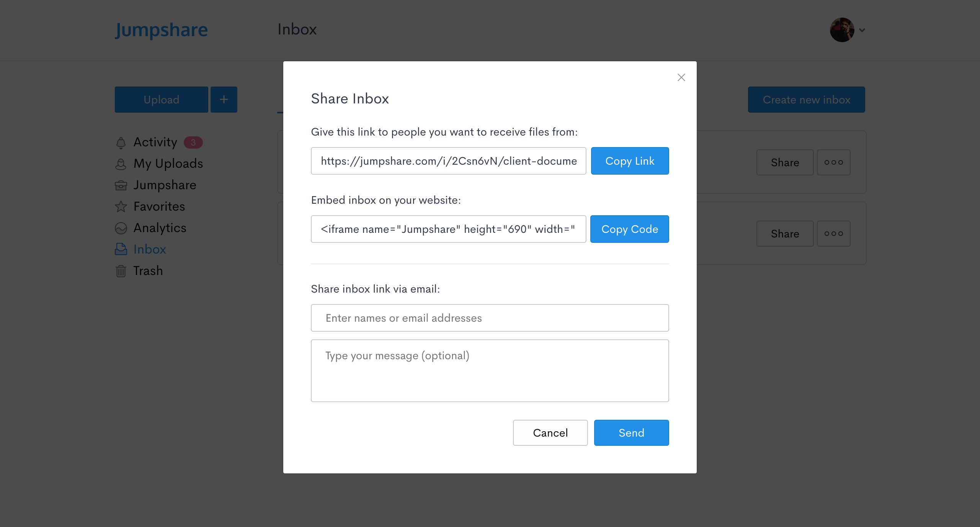Click the Jumpshare briefcase icon in sidebar

(x=121, y=185)
